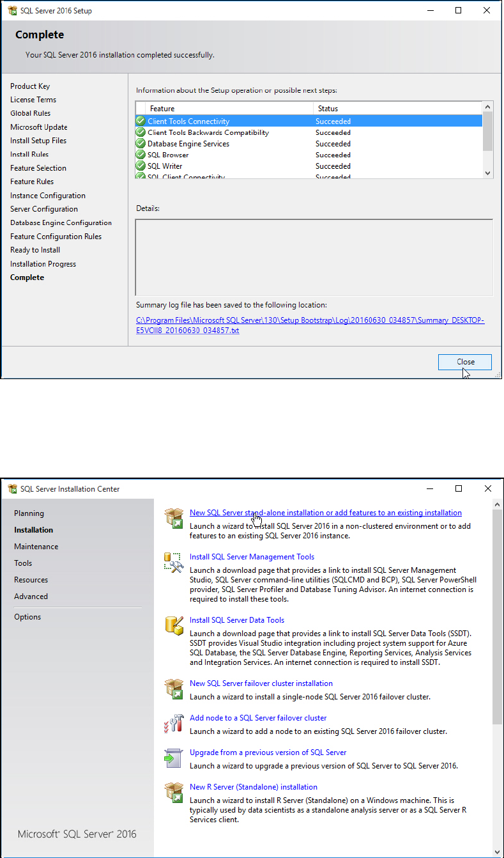This screenshot has height=858, width=504.
Task: Click green check icon beside Database Engine Services
Action: click(141, 144)
